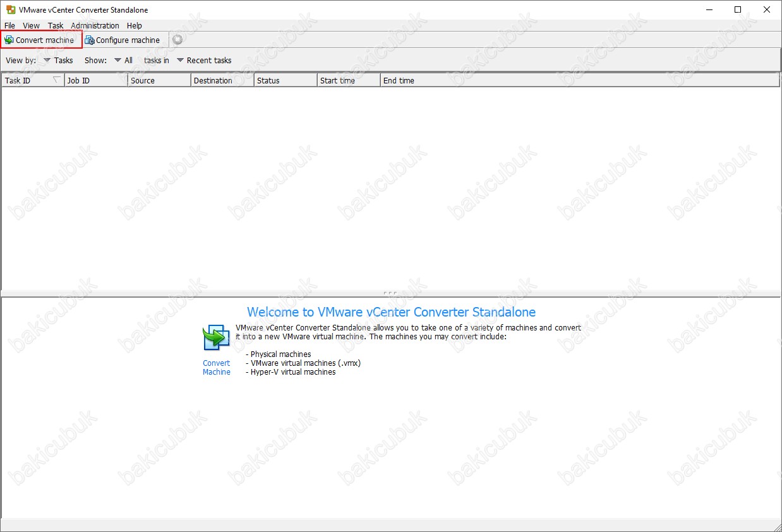Viewport: 782px width, 532px height.
Task: Click the grey stop/cancel task icon
Action: pyautogui.click(x=178, y=40)
